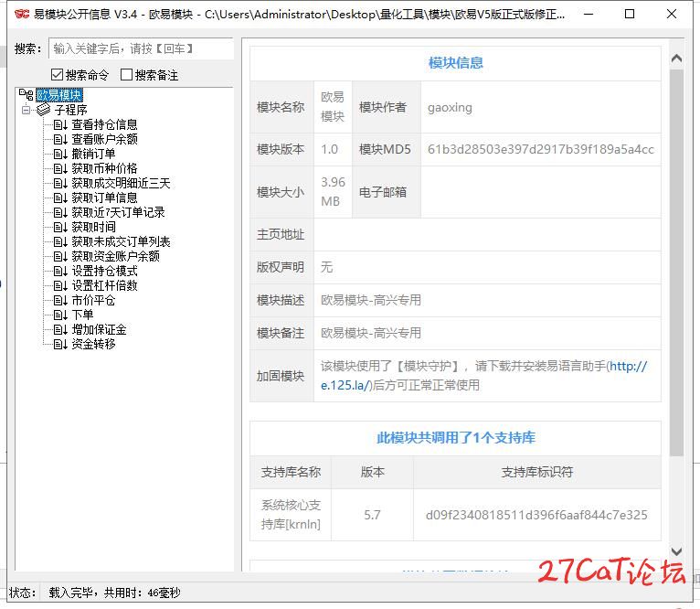Click the module size value 3.96 MB
The image size is (700, 609).
pos(333,192)
